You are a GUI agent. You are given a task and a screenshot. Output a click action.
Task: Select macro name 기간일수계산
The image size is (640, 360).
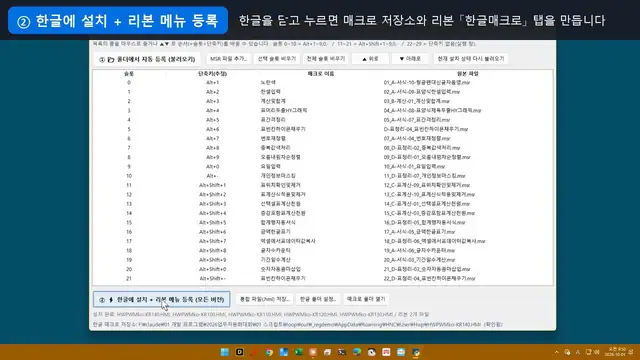pyautogui.click(x=276, y=260)
